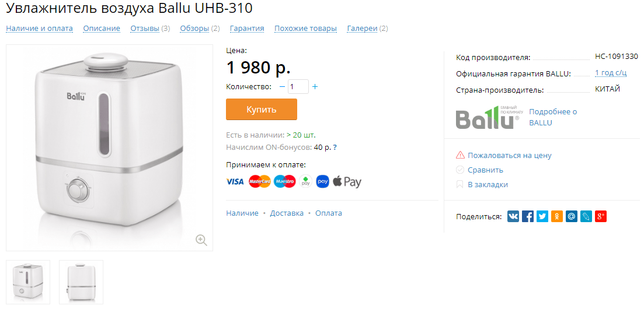Share on Odnoklassniki
Image resolution: width=644 pixels, height=309 pixels.
[x=557, y=216]
